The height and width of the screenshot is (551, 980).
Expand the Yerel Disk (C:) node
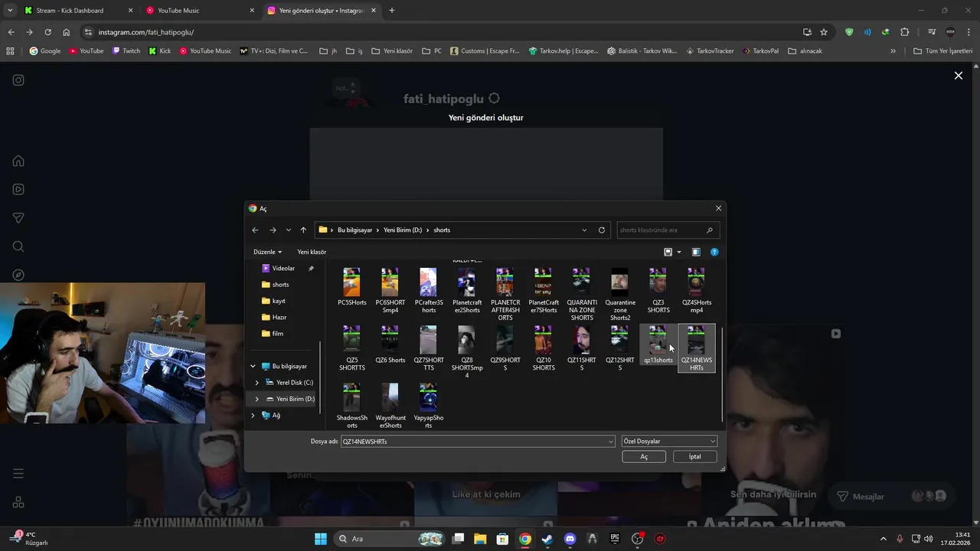(256, 383)
